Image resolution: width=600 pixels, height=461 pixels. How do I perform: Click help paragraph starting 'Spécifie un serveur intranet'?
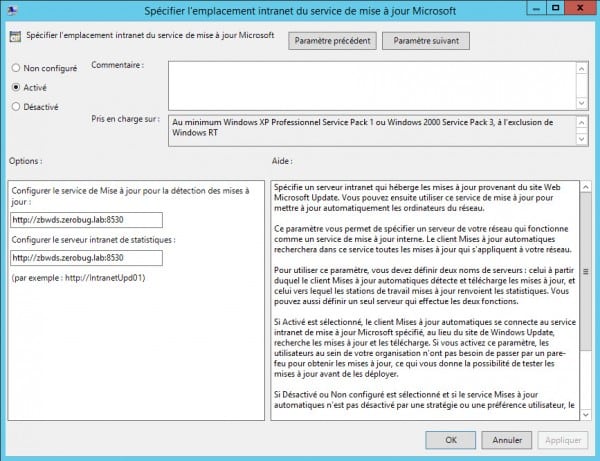pyautogui.click(x=417, y=198)
